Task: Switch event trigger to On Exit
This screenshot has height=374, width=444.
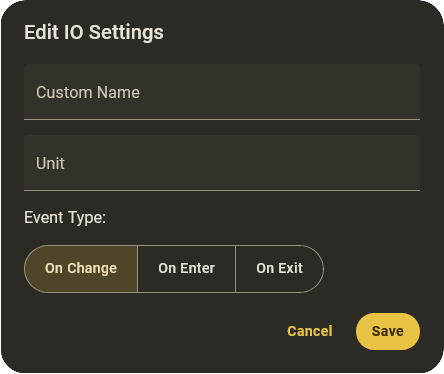Action: pos(279,269)
